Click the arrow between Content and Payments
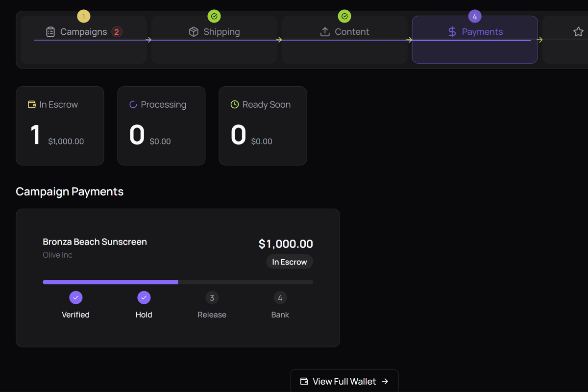This screenshot has height=392, width=588. click(410, 39)
